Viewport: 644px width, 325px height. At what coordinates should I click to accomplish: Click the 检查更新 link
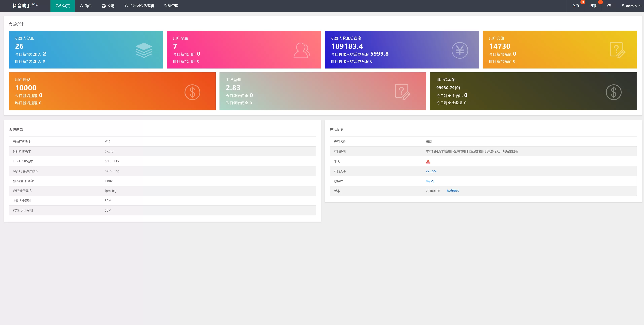click(x=453, y=191)
